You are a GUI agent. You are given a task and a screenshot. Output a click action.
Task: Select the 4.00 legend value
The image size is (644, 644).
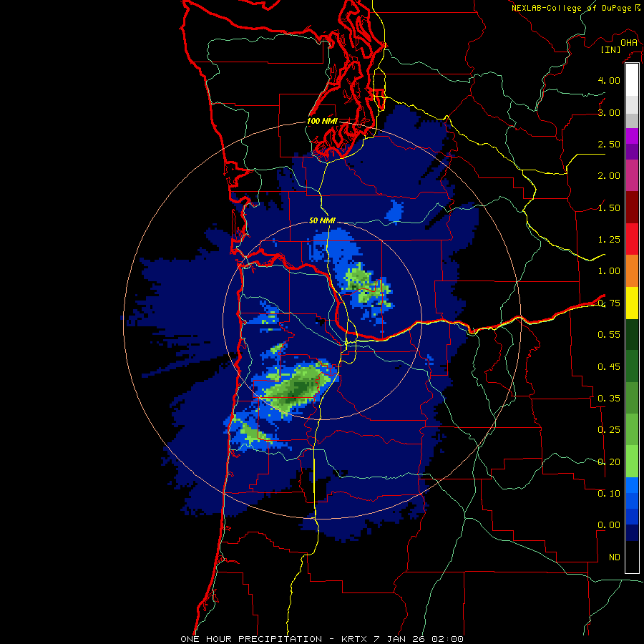[609, 80]
